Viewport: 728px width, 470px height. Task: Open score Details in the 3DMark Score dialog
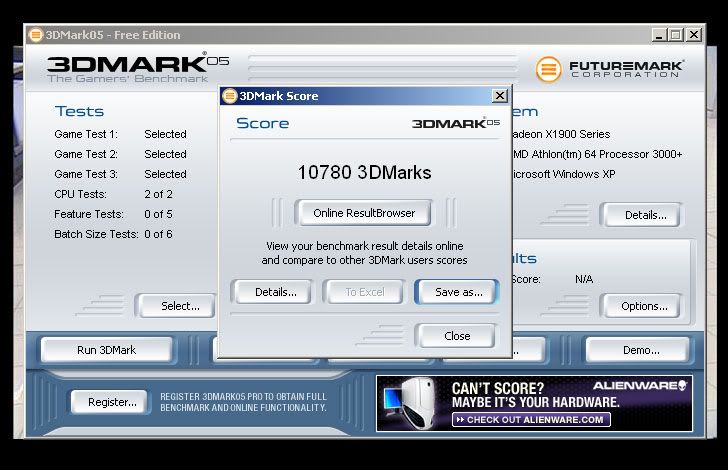(275, 292)
